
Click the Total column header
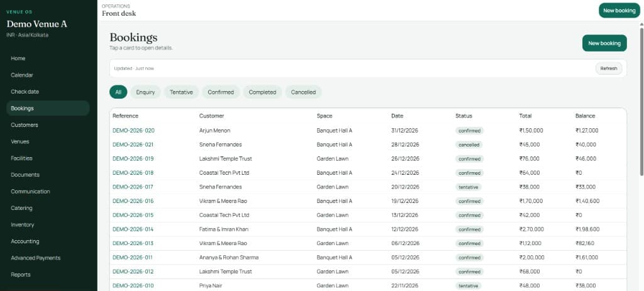click(x=525, y=116)
